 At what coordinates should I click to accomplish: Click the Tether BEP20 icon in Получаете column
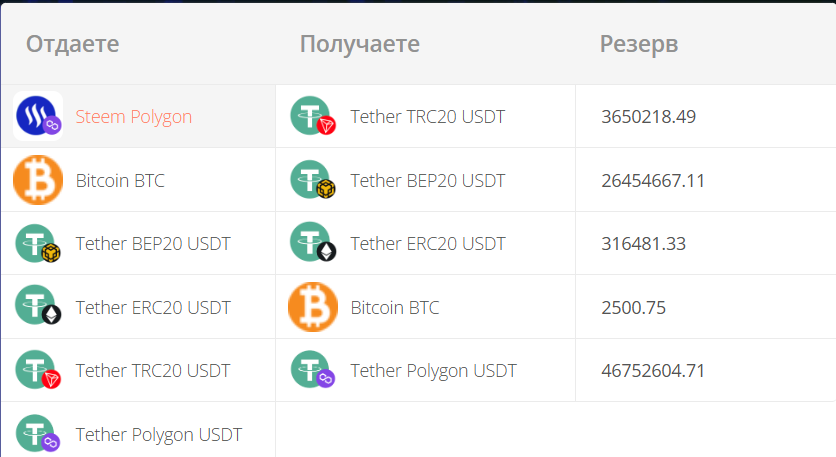313,180
